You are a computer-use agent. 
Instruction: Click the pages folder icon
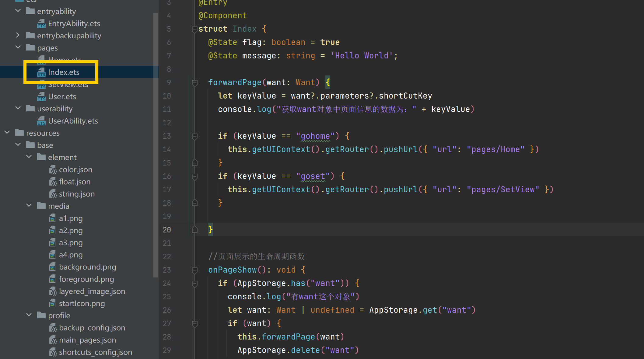[x=30, y=48]
